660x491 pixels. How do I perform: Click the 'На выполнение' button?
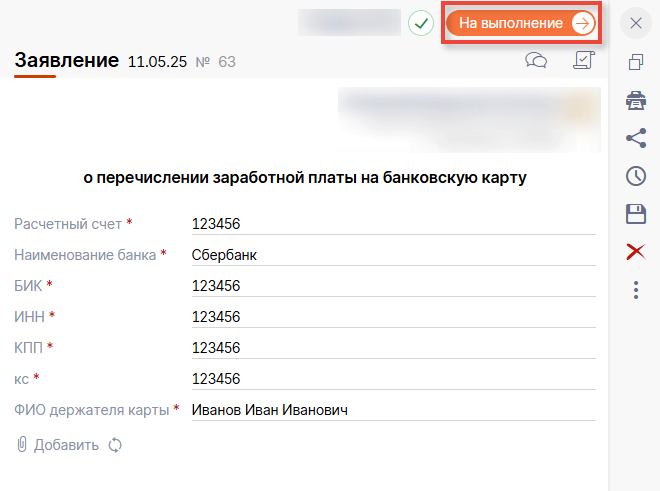click(x=520, y=23)
